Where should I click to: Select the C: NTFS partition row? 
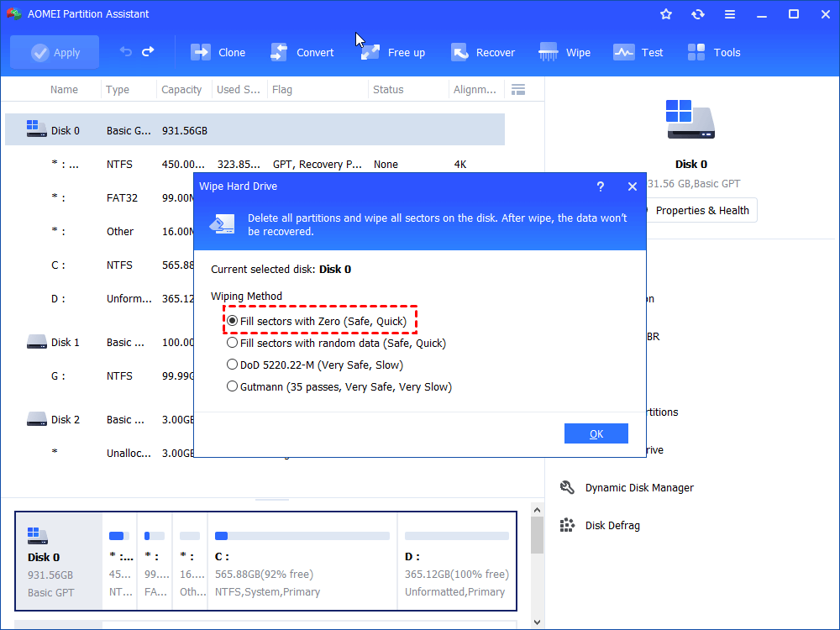click(100, 265)
